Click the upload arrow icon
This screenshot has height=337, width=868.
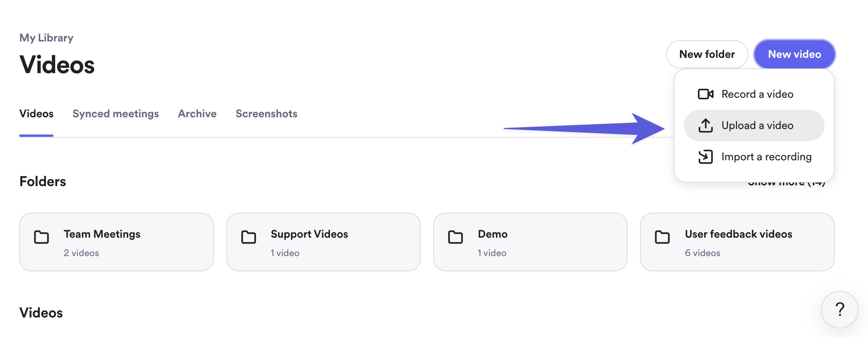705,125
